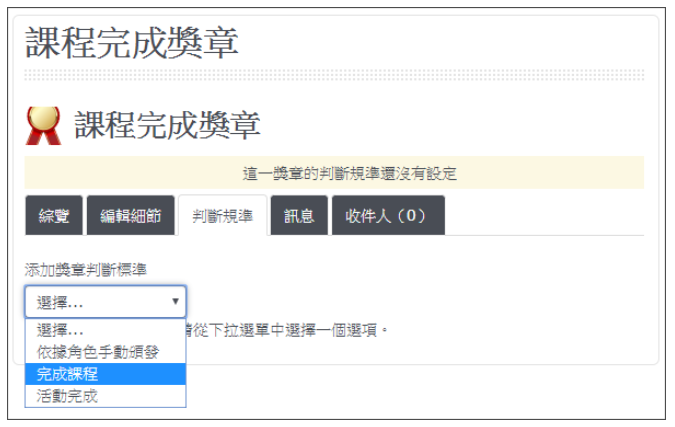Click the dotted divider below the page title

(334, 76)
